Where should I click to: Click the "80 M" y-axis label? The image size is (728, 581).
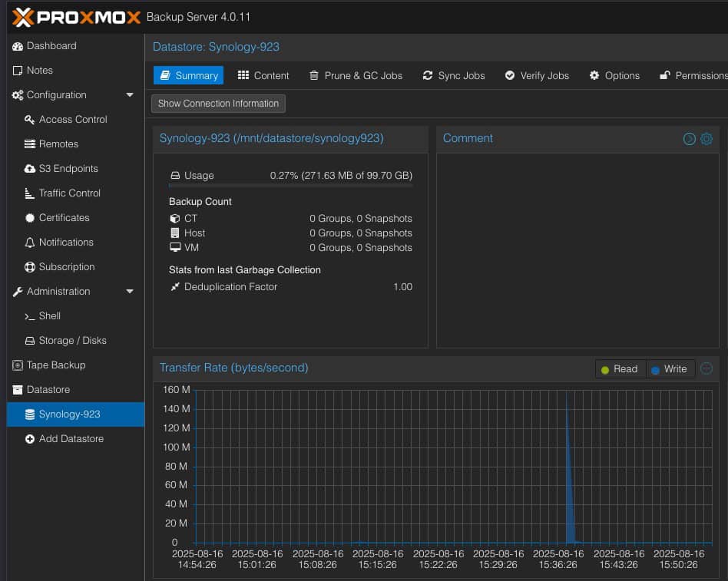(x=177, y=466)
